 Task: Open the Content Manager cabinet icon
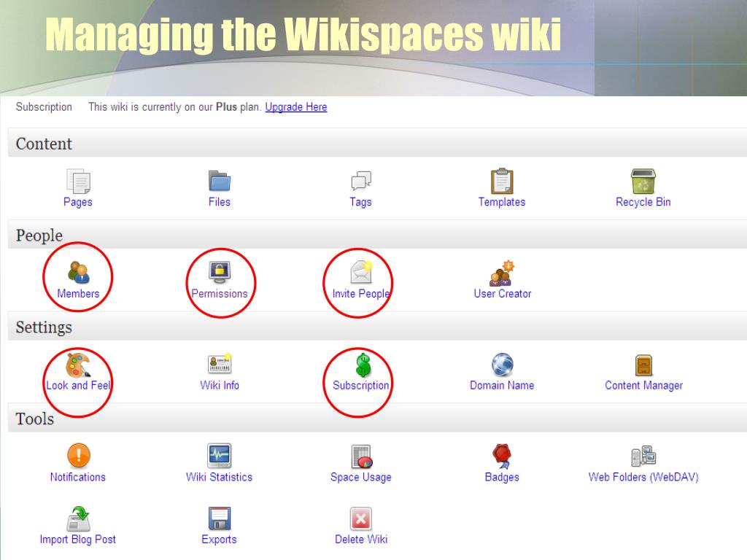point(643,365)
